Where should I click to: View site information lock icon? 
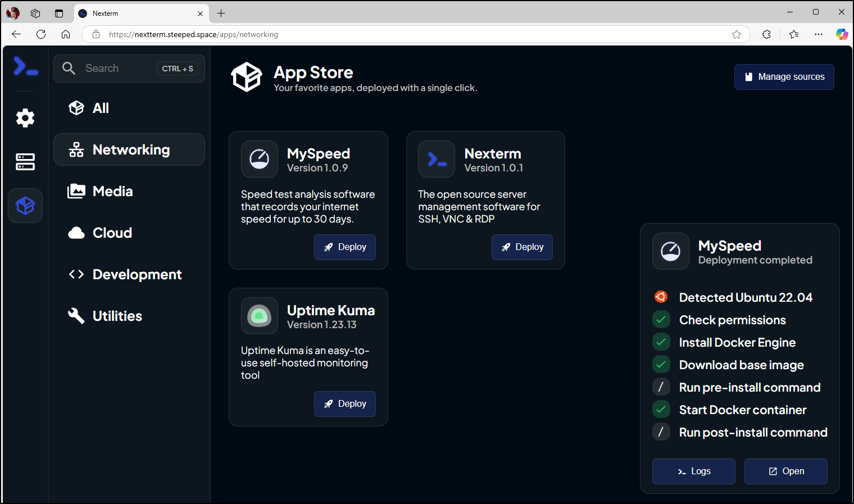click(96, 34)
